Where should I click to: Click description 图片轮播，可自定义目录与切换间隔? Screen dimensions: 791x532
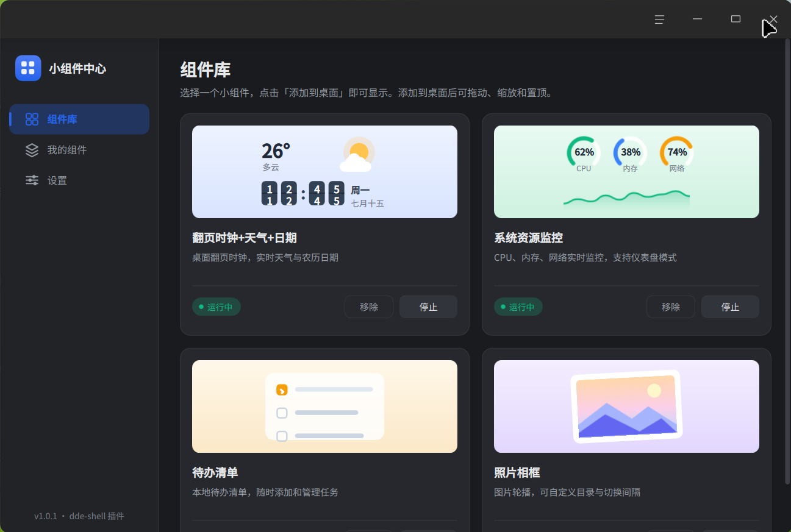pyautogui.click(x=567, y=492)
